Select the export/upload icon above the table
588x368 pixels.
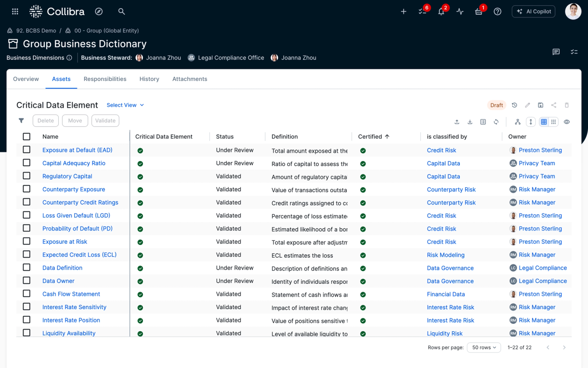tap(457, 121)
